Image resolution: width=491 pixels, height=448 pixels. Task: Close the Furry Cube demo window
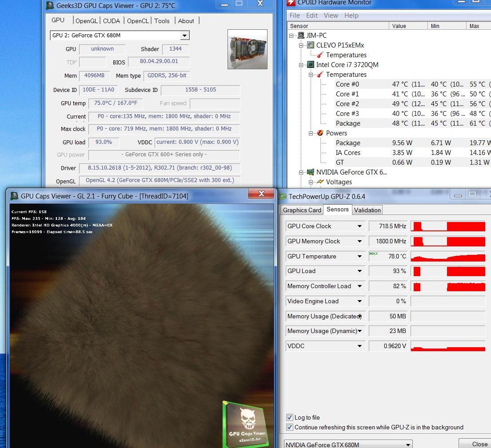tap(261, 193)
